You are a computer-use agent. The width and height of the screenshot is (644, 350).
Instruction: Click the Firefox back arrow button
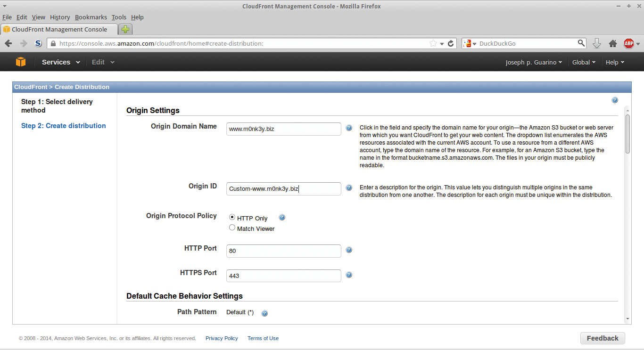coord(8,43)
